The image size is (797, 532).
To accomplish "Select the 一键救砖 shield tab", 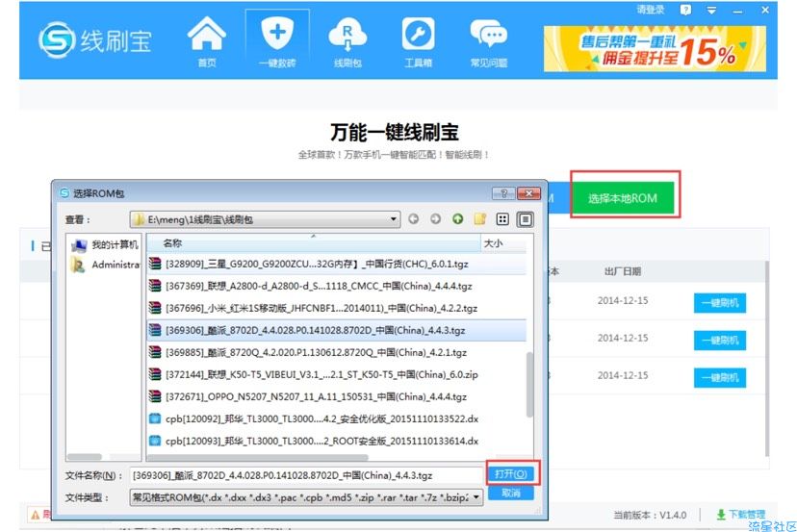I will pos(277,41).
